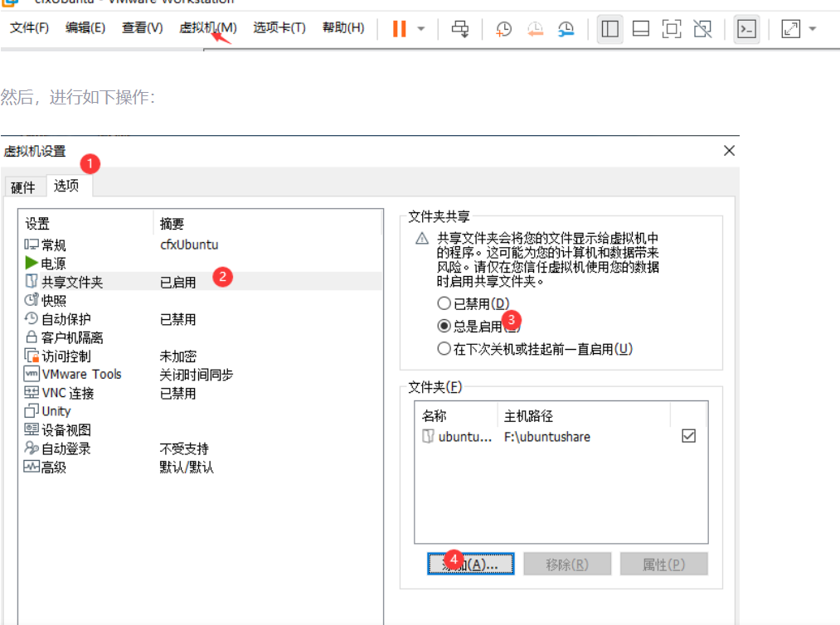Open the 选项卡(T) menu

pos(279,28)
